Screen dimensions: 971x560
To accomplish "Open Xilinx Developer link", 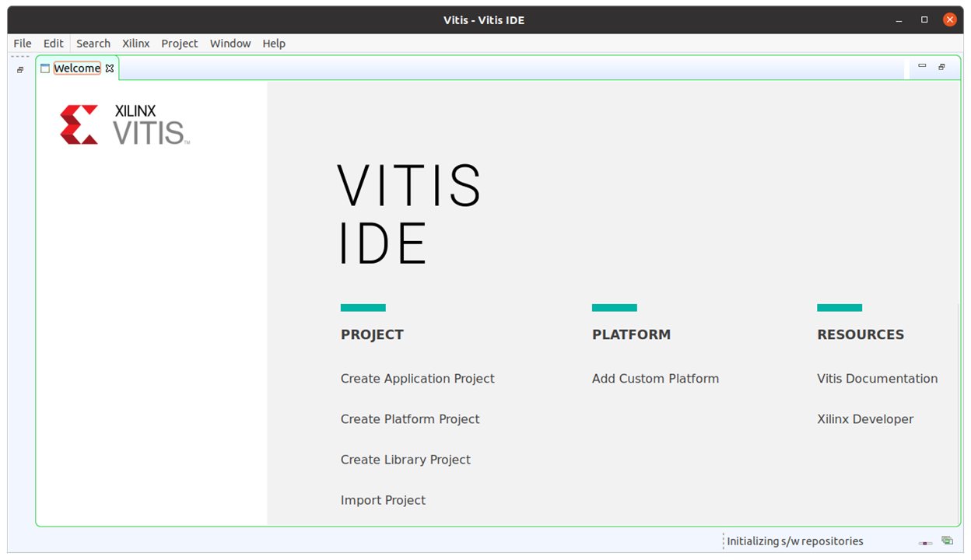I will pos(865,419).
